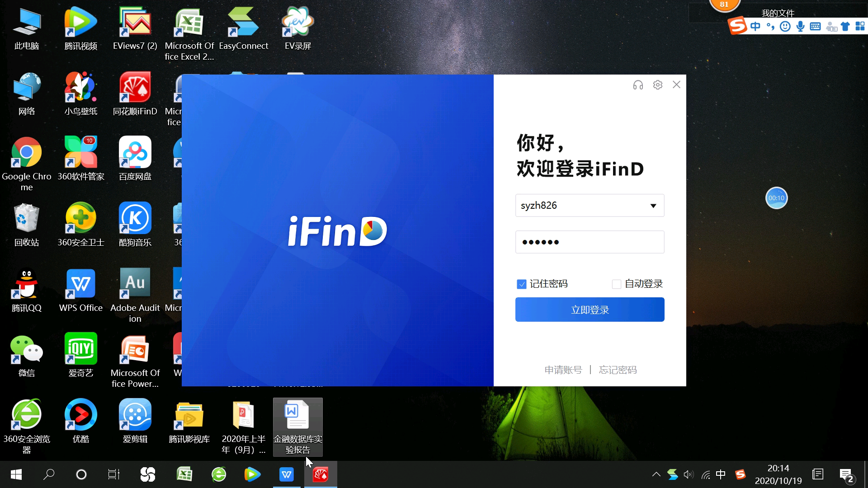Open the fan-shaped app in taskbar
The height and width of the screenshot is (488, 868).
[148, 474]
